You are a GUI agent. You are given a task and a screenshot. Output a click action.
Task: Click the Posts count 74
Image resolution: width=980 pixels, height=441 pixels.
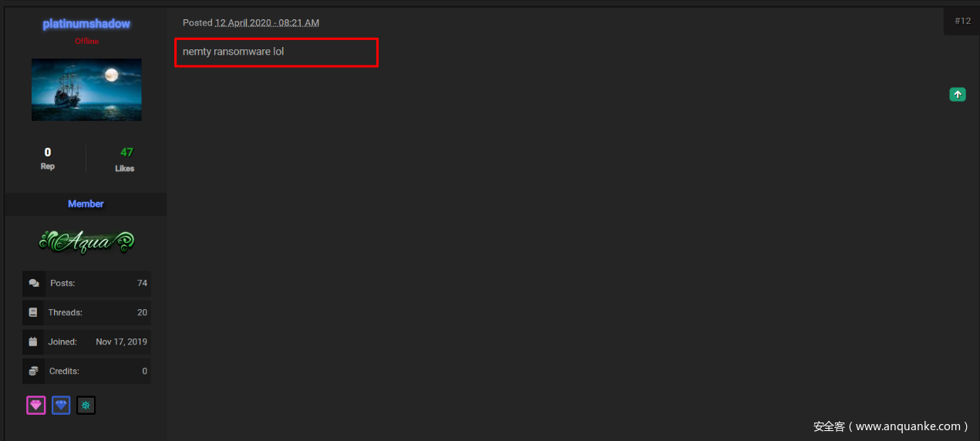142,284
